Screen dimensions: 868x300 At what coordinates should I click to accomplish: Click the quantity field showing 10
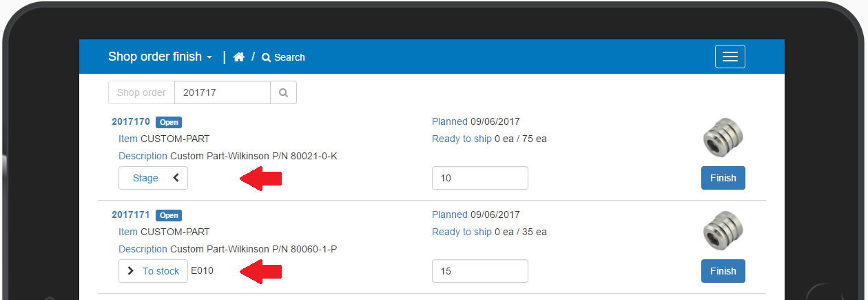point(479,178)
